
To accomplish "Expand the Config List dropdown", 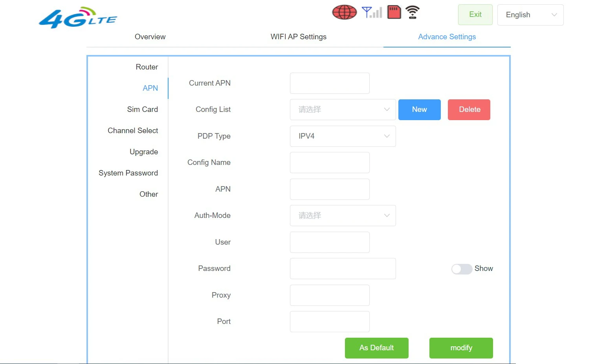I will pyautogui.click(x=343, y=110).
